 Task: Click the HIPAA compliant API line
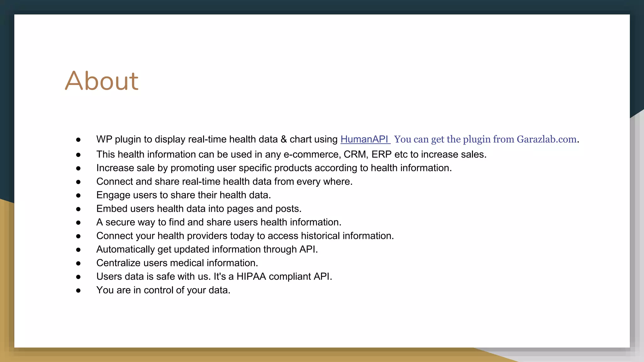tap(214, 276)
